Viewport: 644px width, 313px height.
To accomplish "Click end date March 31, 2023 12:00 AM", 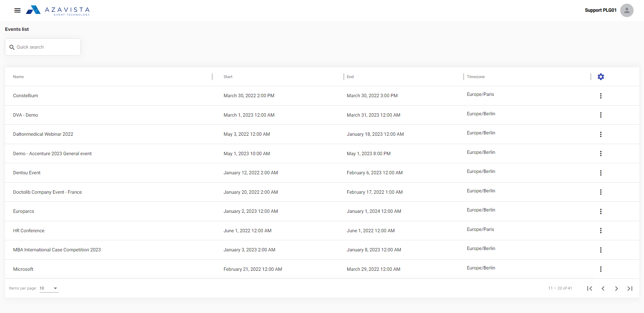I will pyautogui.click(x=374, y=115).
